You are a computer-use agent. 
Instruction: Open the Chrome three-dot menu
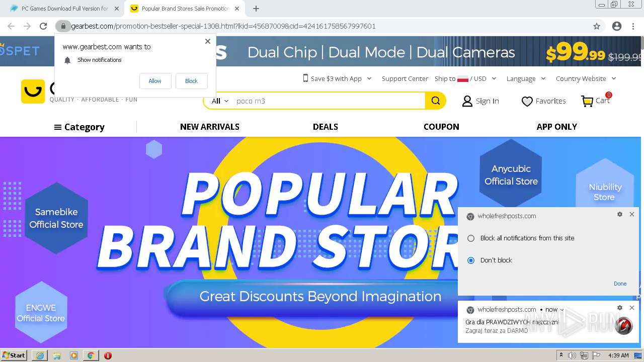(633, 26)
